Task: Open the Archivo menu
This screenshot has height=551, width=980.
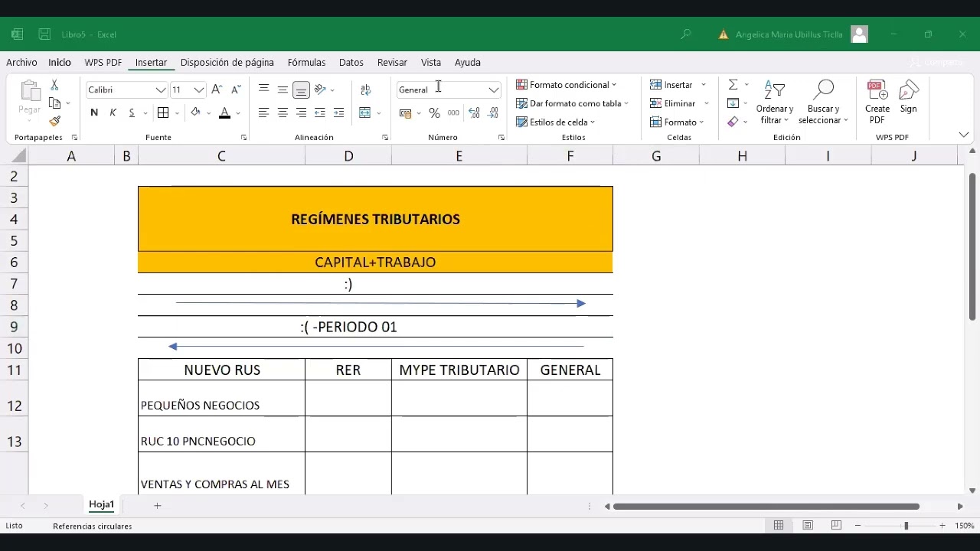Action: (21, 63)
